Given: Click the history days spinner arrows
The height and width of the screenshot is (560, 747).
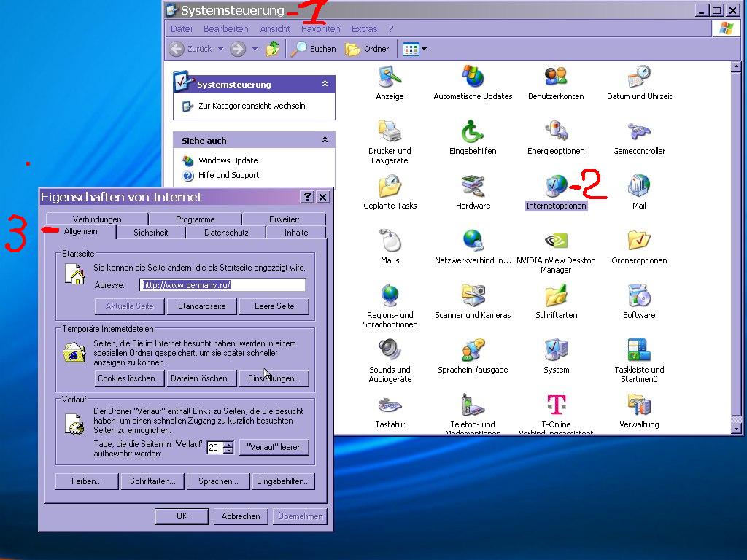Looking at the screenshot, I should click(228, 448).
